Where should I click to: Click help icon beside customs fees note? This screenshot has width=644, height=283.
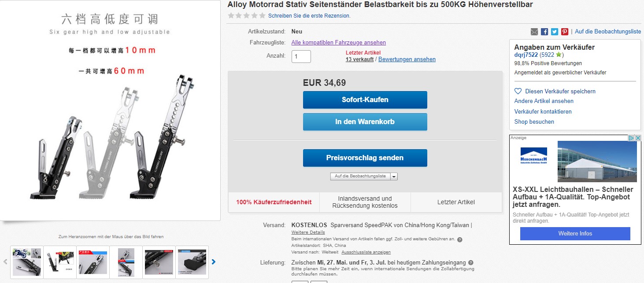tap(460, 240)
